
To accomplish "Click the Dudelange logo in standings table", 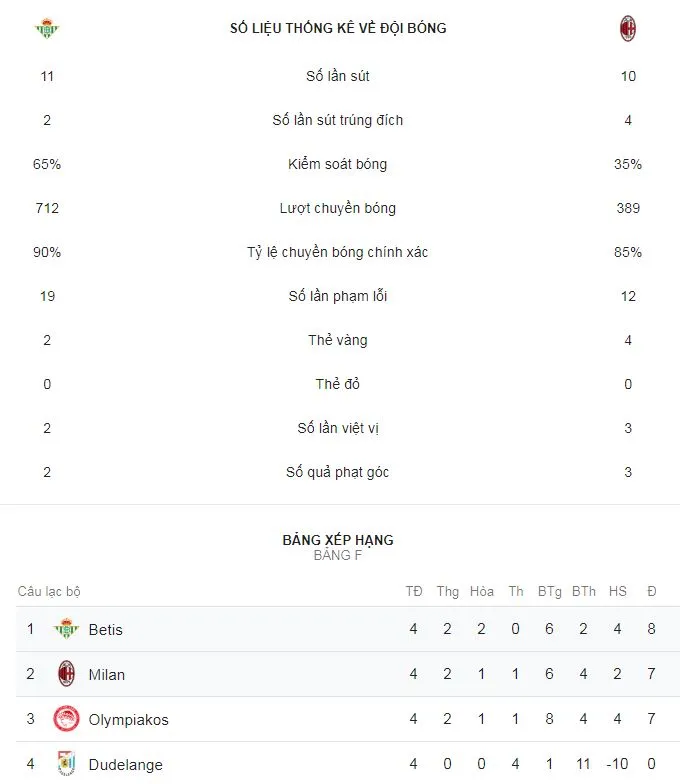I will (66, 764).
